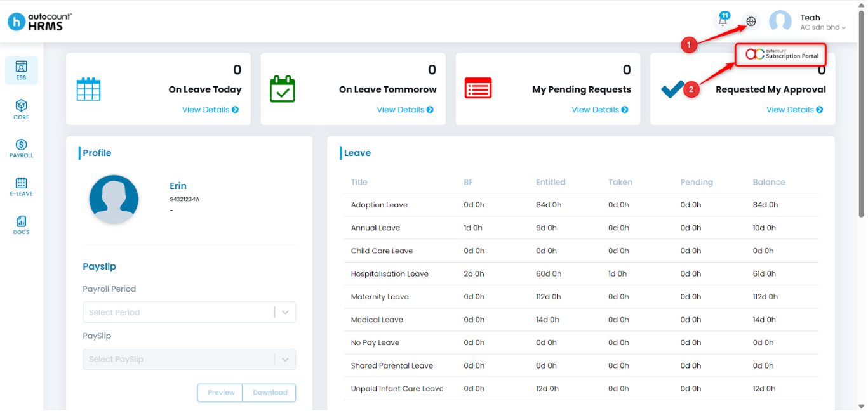
Task: Click the AutoCount HRMS logo
Action: (39, 22)
